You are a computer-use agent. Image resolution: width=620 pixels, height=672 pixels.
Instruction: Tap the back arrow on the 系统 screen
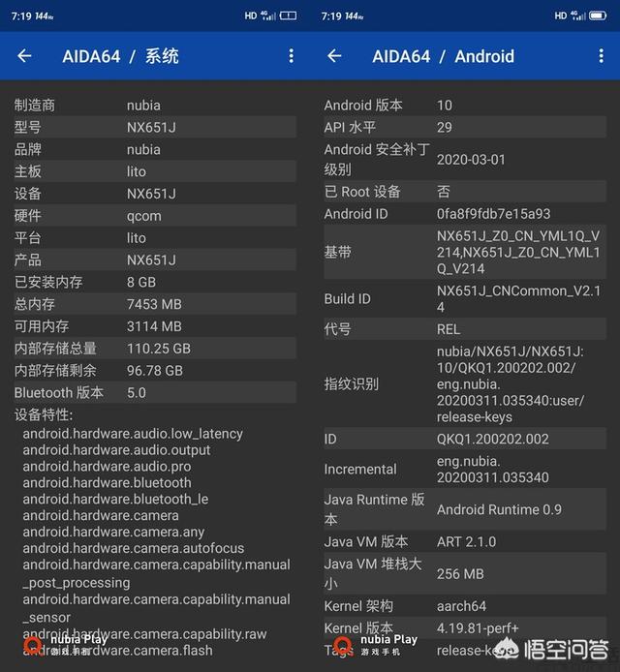point(24,56)
